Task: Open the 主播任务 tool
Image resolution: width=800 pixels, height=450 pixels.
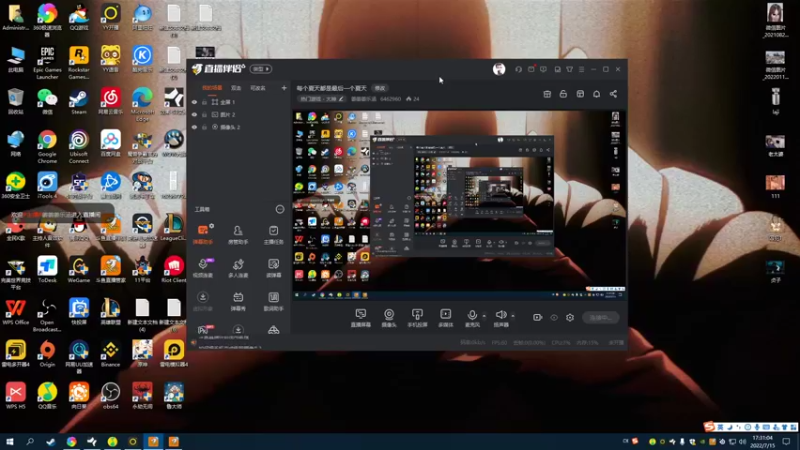Action: [273, 235]
